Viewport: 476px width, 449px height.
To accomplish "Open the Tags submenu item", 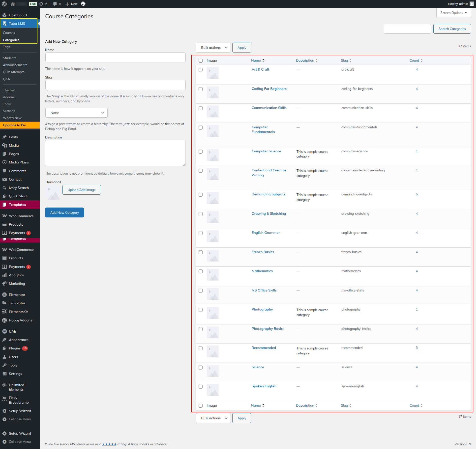I will (7, 47).
